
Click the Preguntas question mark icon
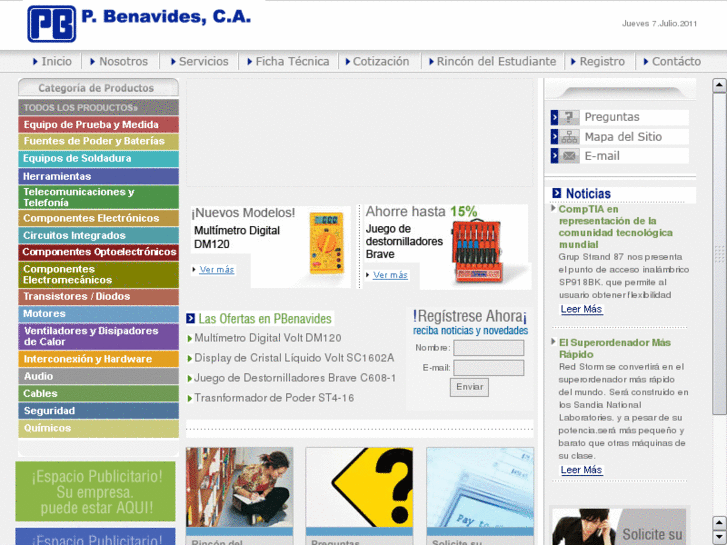coord(569,117)
